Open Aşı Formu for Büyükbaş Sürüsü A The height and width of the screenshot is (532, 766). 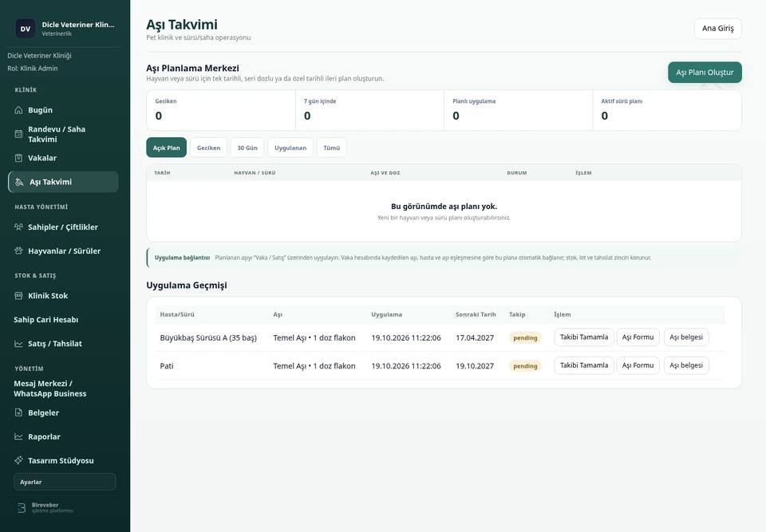(638, 337)
